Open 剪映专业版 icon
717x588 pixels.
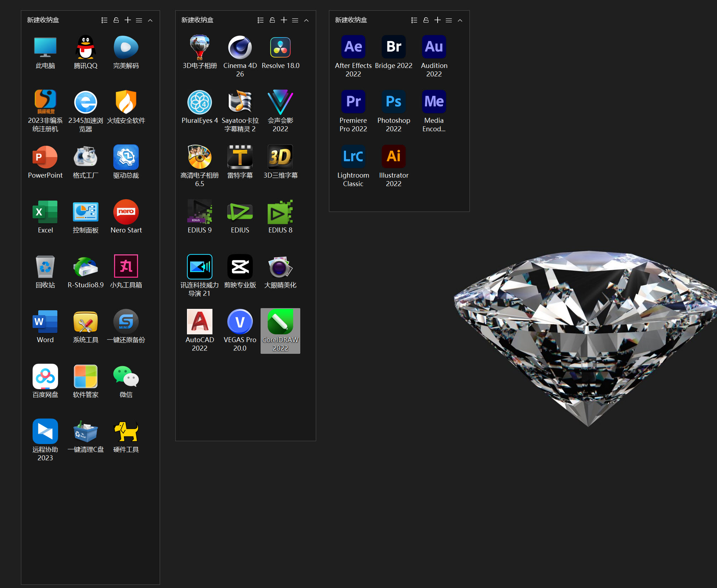click(x=240, y=267)
